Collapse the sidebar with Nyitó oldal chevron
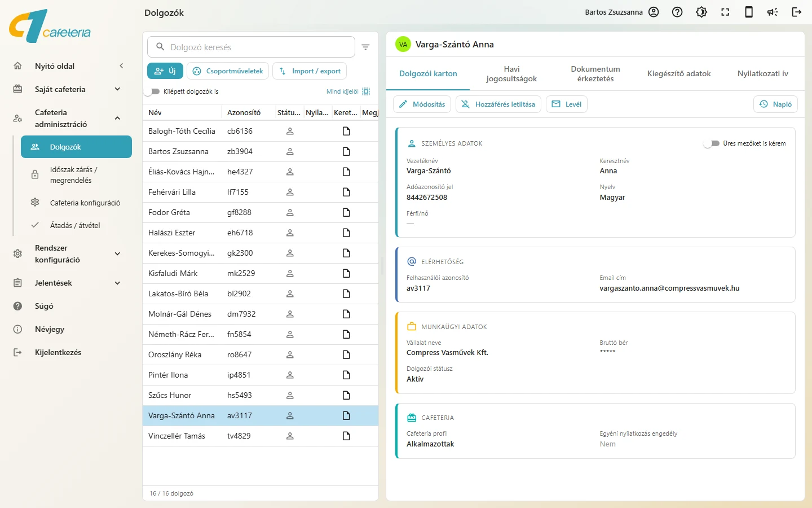The width and height of the screenshot is (812, 508). (x=121, y=66)
